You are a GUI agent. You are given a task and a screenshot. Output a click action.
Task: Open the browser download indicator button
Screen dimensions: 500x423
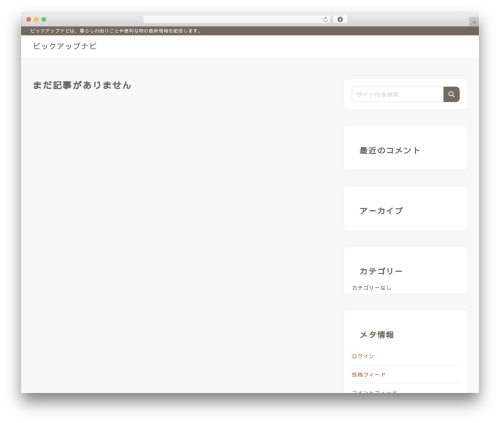coord(340,19)
